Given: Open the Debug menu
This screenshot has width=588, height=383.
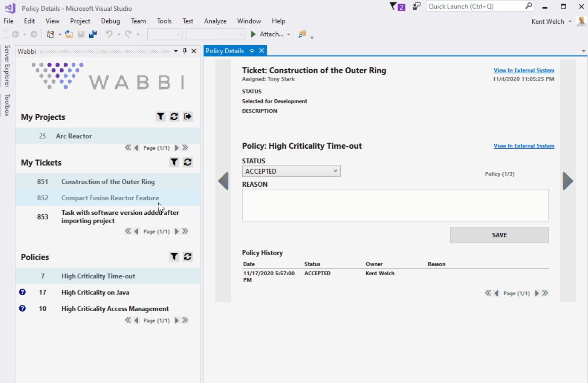Looking at the screenshot, I should point(110,21).
